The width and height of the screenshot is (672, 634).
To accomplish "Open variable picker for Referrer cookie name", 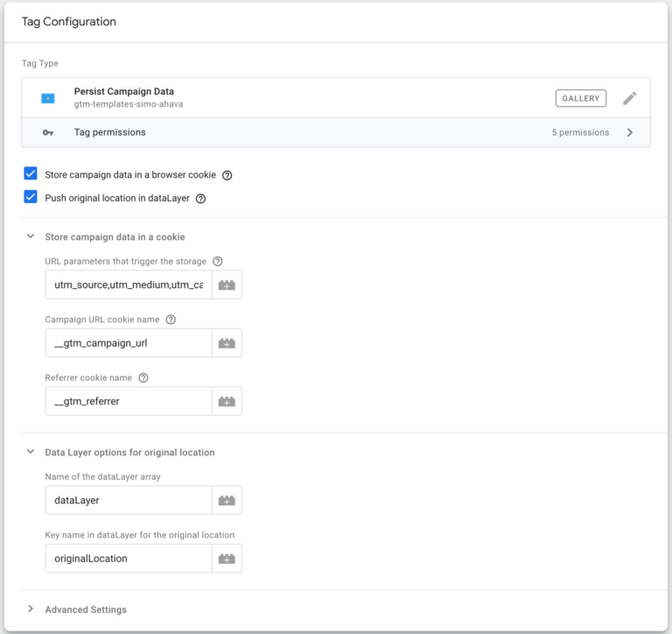I will click(227, 402).
